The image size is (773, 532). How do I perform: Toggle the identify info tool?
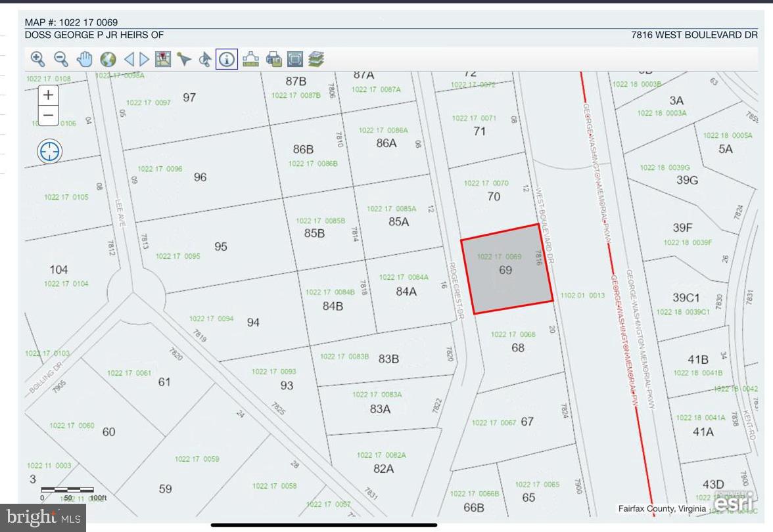(x=227, y=59)
